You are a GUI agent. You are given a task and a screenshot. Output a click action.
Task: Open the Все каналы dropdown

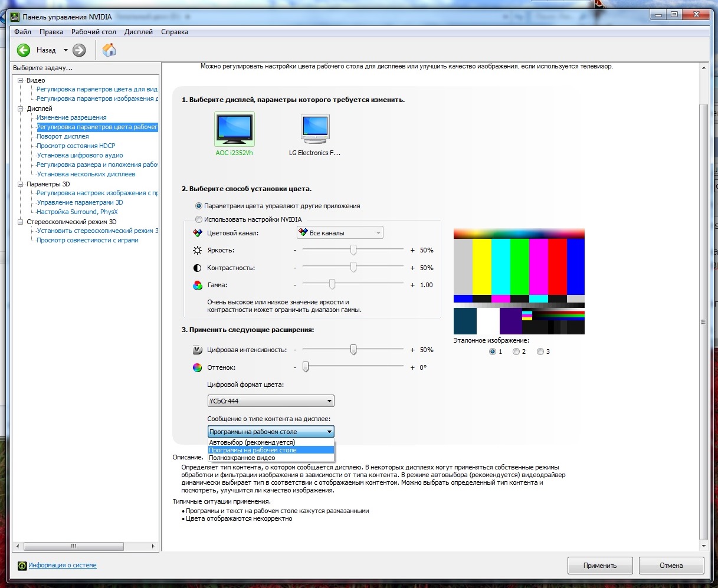(340, 233)
